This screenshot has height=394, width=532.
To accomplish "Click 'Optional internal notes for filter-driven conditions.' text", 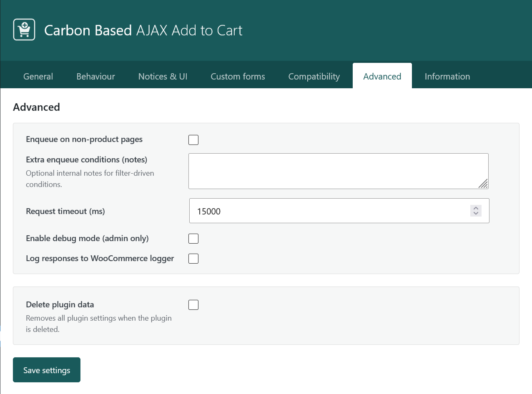I will (90, 179).
